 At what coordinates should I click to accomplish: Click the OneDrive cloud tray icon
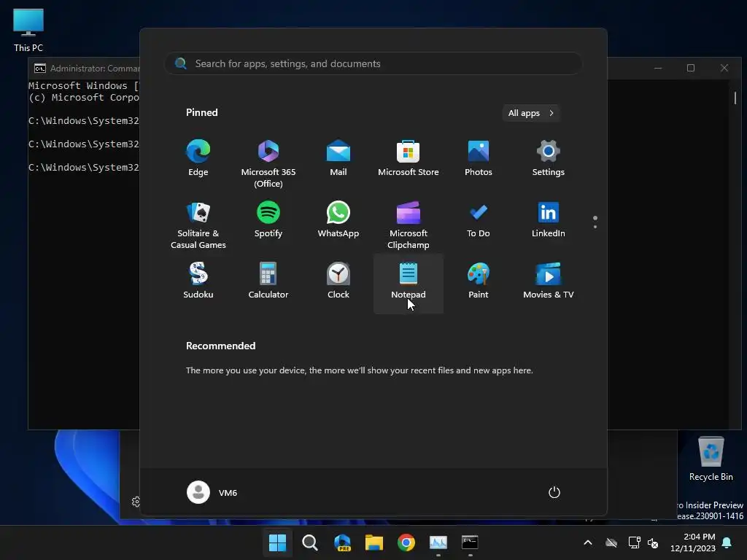point(611,542)
